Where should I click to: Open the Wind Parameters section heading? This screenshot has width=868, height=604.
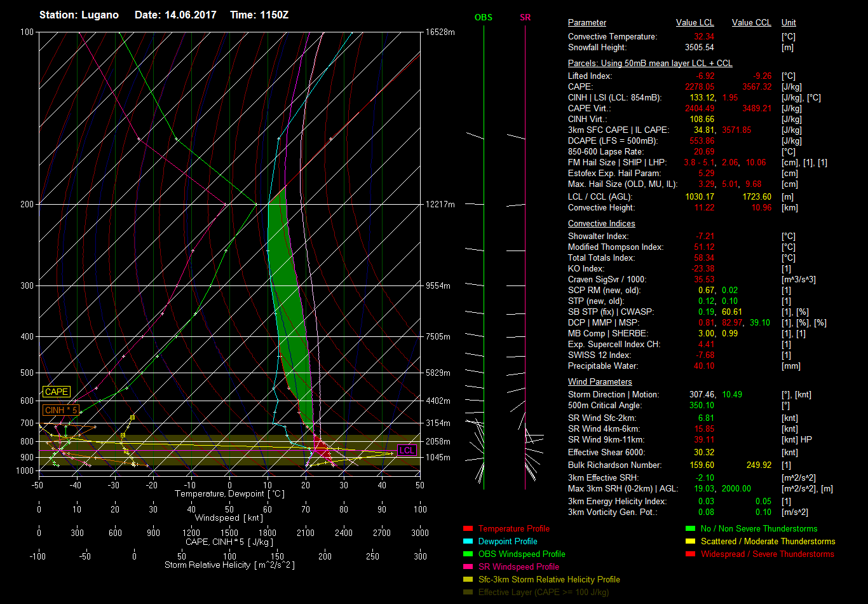pos(600,382)
